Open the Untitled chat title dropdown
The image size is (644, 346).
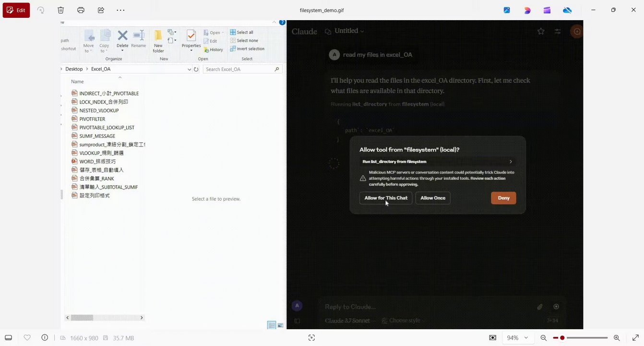pyautogui.click(x=349, y=31)
